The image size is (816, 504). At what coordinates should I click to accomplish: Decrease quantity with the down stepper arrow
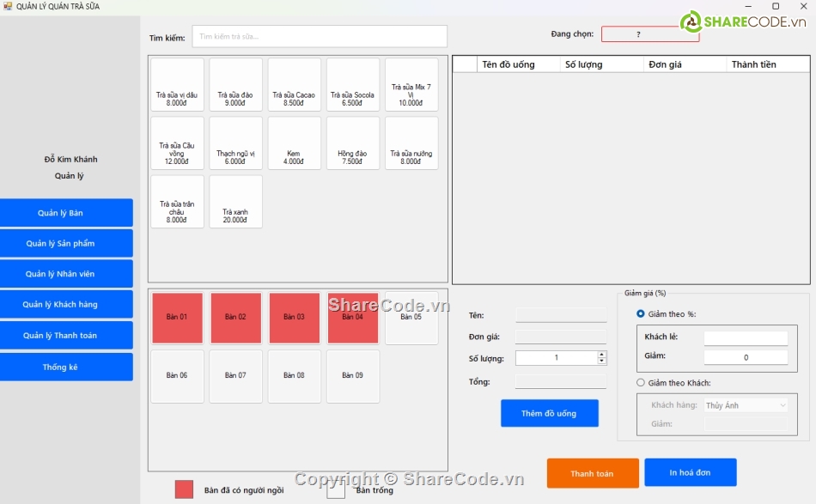click(x=601, y=361)
